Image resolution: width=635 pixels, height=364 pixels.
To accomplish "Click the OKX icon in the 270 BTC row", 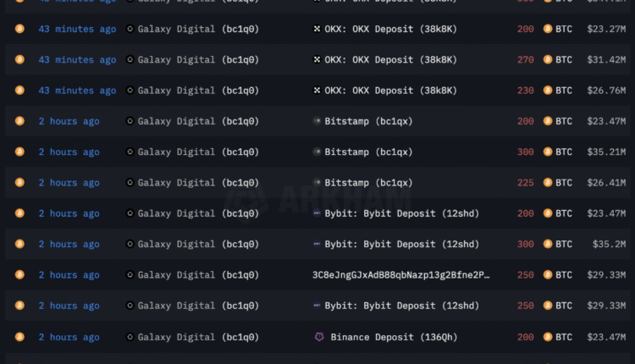I will [318, 60].
